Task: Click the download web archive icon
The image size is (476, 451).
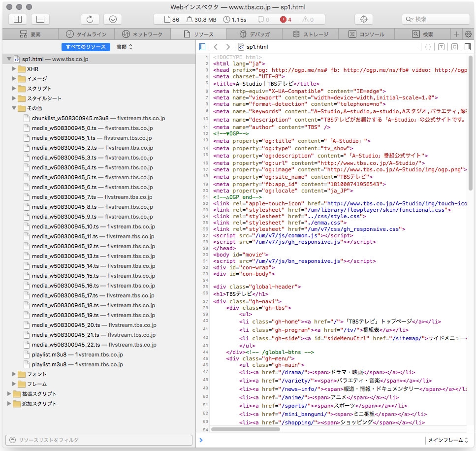Action: (113, 19)
